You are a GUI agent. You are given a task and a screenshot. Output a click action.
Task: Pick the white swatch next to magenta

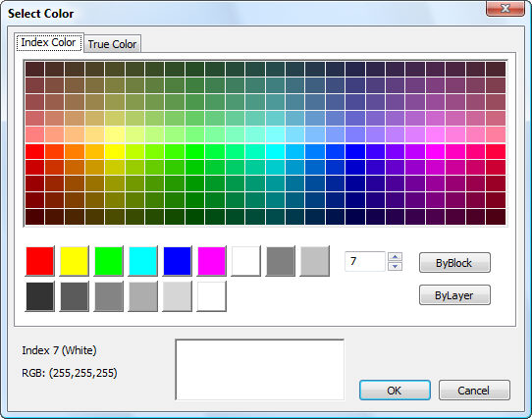[x=246, y=261]
